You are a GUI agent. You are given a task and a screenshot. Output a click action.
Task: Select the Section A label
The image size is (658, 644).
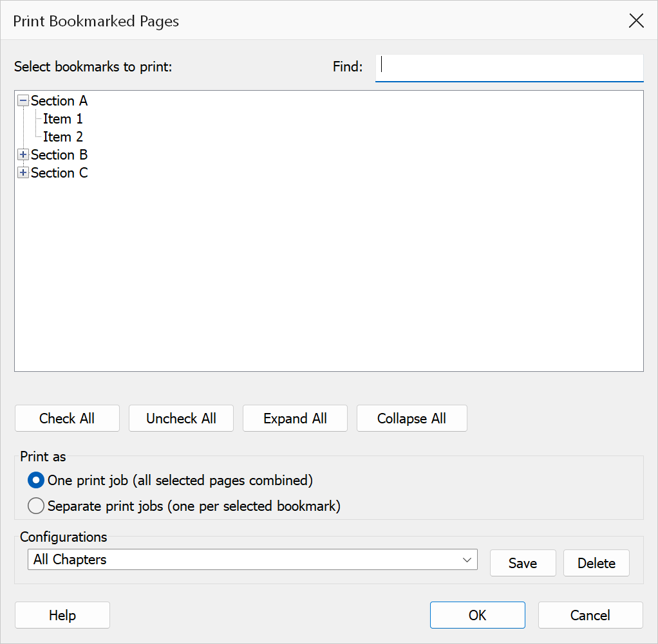(x=59, y=100)
